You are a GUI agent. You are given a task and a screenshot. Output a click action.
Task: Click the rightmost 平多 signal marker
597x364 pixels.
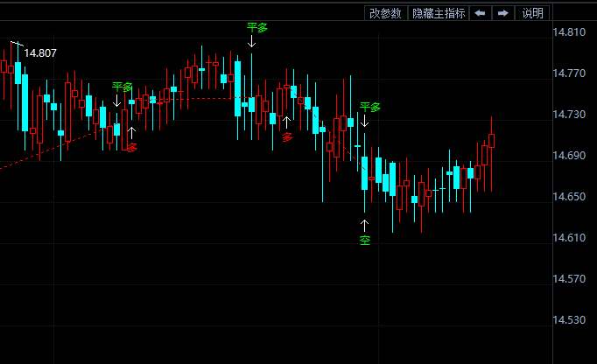pyautogui.click(x=370, y=107)
